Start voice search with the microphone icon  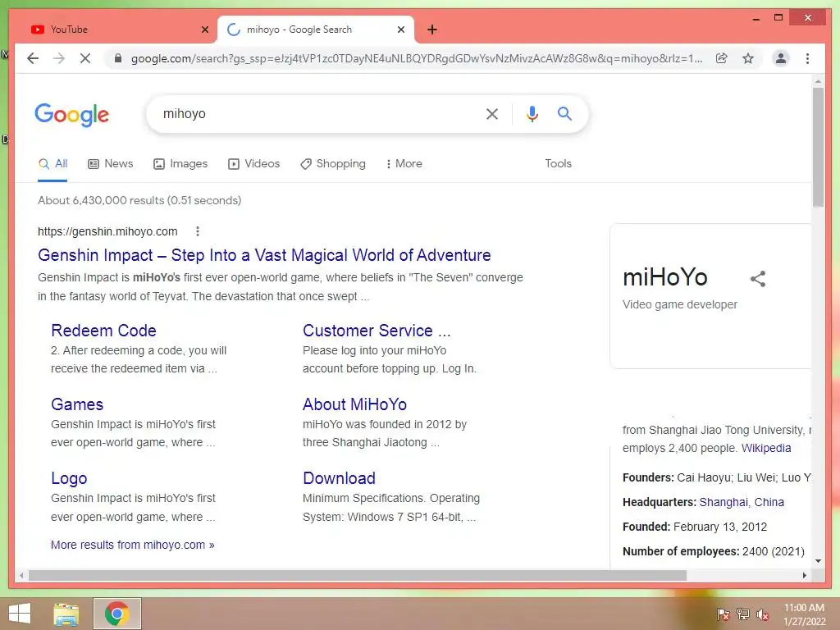click(532, 113)
